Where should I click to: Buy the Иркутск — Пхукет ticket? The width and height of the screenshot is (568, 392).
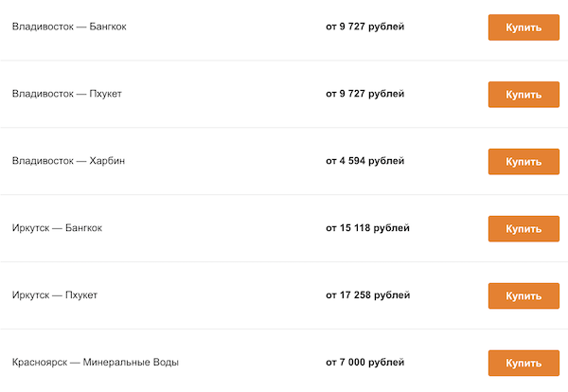click(524, 296)
